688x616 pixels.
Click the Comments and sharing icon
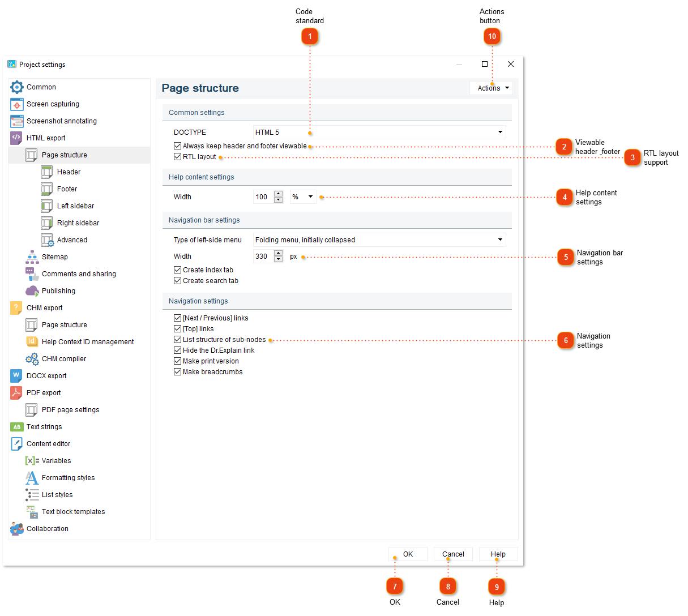(32, 274)
